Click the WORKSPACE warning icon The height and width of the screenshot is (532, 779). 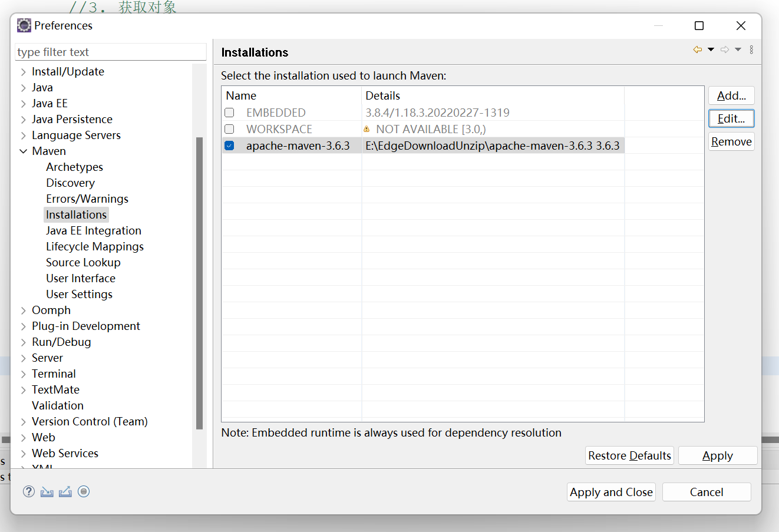click(367, 129)
